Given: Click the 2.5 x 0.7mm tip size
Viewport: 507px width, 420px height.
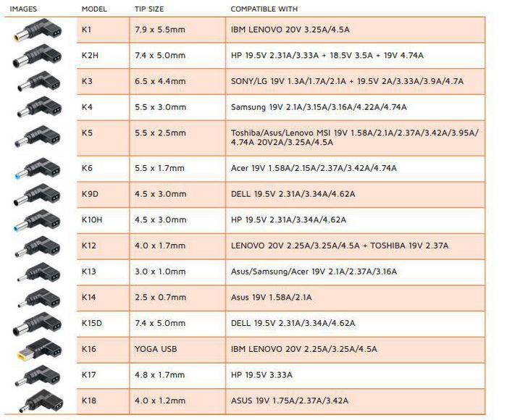Looking at the screenshot, I should pos(160,298).
